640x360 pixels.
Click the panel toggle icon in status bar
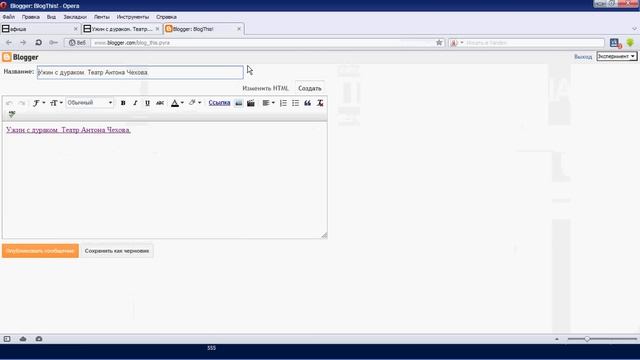click(x=7, y=339)
